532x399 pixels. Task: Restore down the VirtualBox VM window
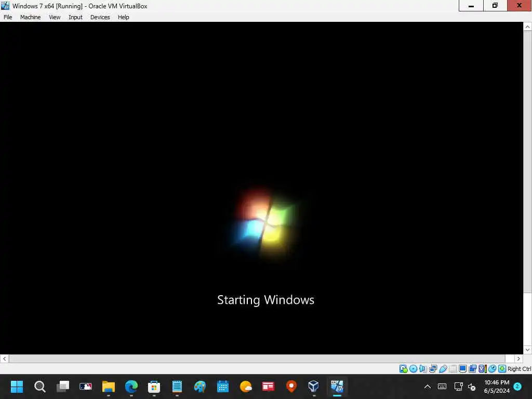coord(495,5)
